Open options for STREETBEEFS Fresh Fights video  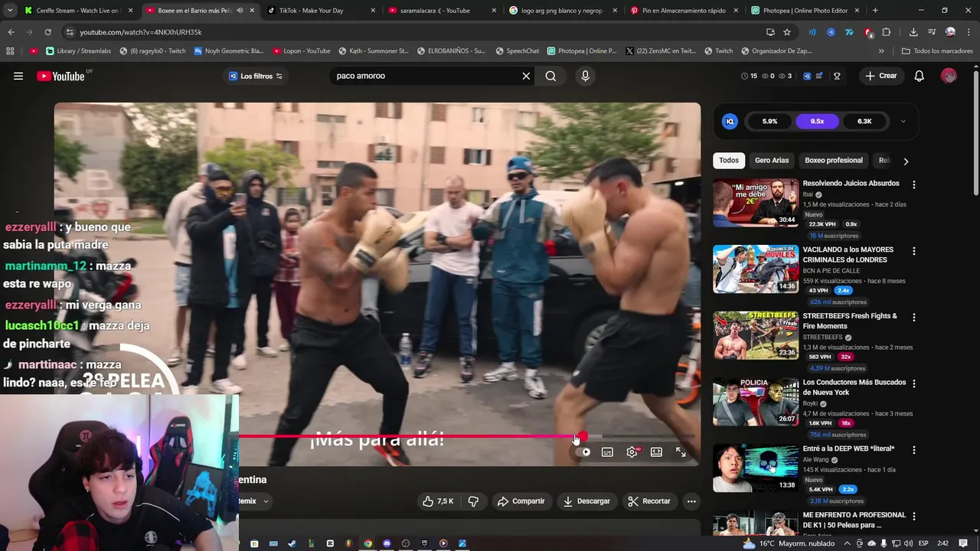coord(913,318)
